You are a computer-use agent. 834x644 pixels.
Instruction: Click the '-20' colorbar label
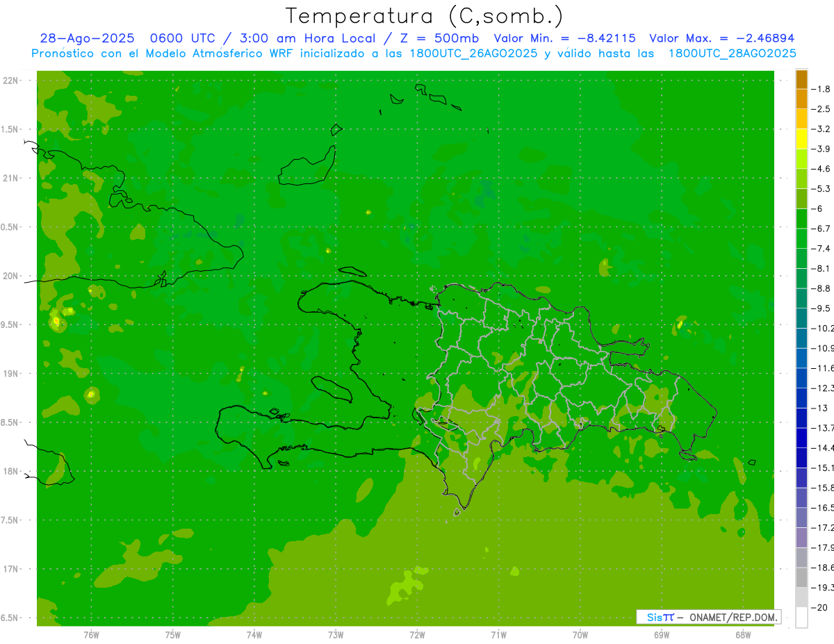[820, 607]
